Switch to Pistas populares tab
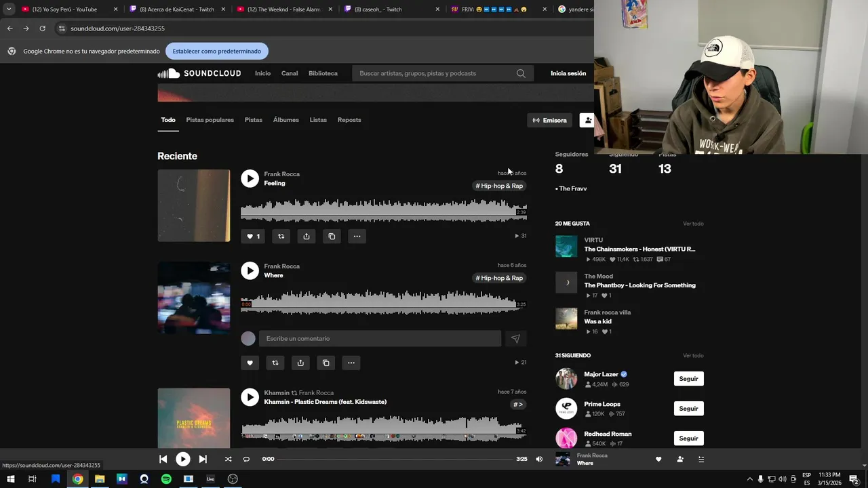This screenshot has width=868, height=488. coord(210,120)
